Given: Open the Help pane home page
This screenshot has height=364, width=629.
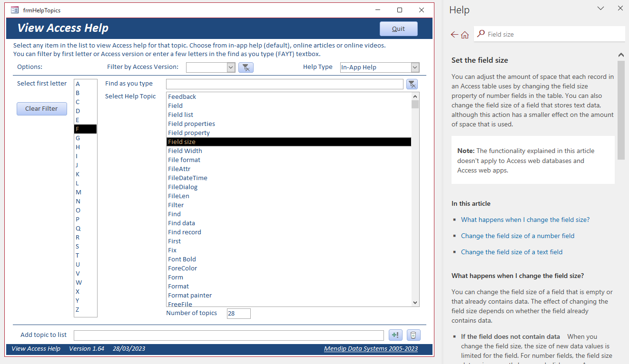Looking at the screenshot, I should [x=465, y=34].
